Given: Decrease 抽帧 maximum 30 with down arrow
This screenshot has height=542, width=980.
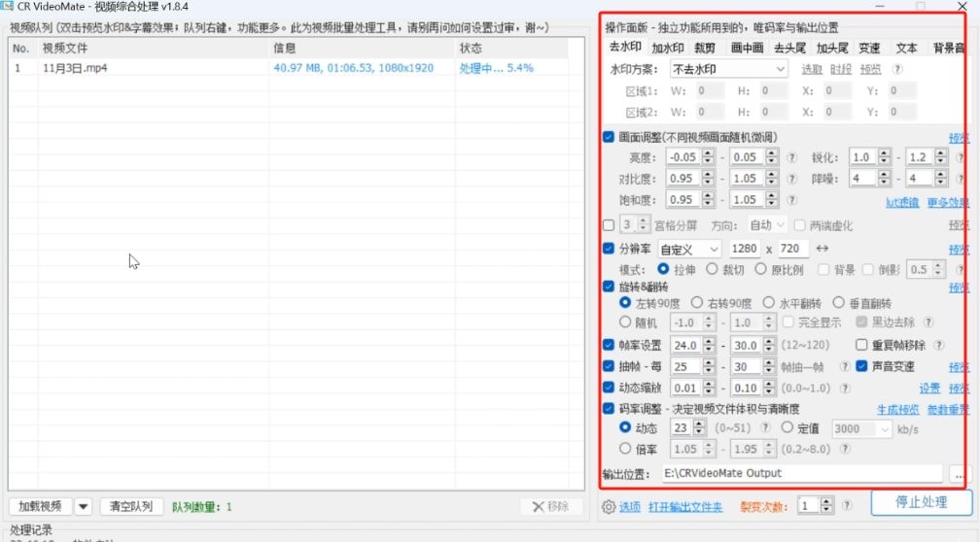Looking at the screenshot, I should coord(769,371).
